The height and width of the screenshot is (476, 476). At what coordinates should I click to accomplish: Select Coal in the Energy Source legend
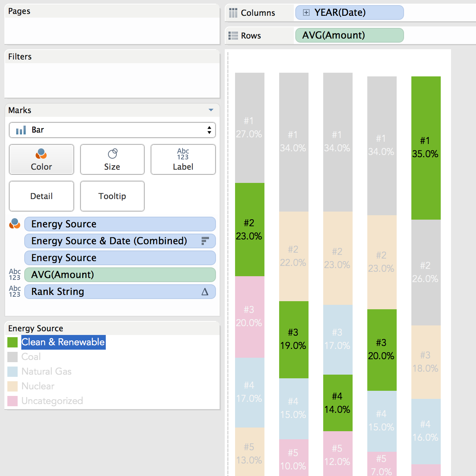coord(31,357)
